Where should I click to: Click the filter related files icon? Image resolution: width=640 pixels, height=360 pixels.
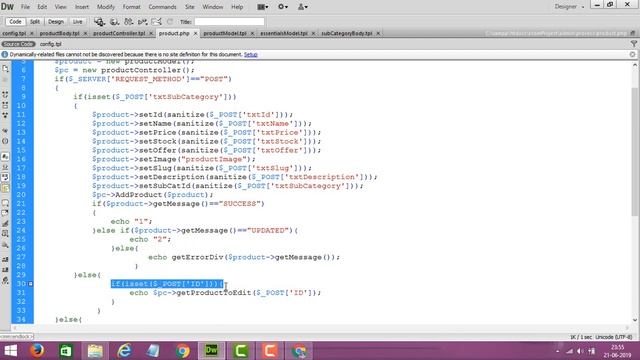633,44
